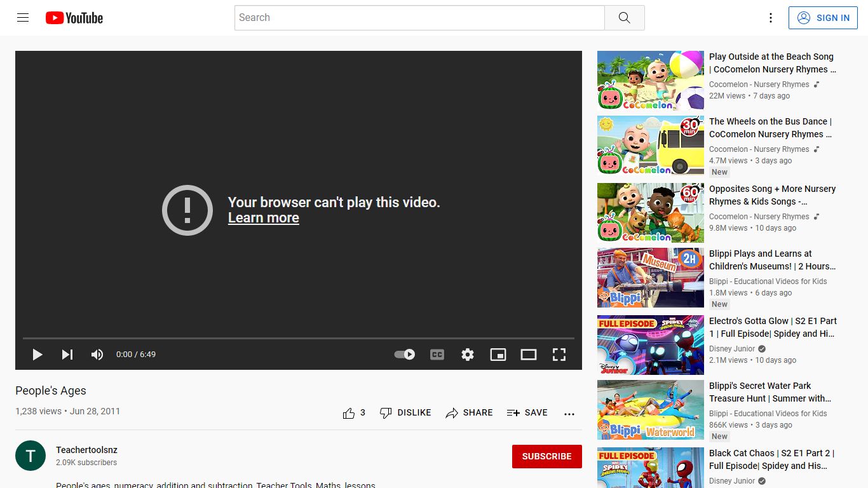
Task: Select 'Electro's Gotta Glow' video title
Action: click(773, 327)
